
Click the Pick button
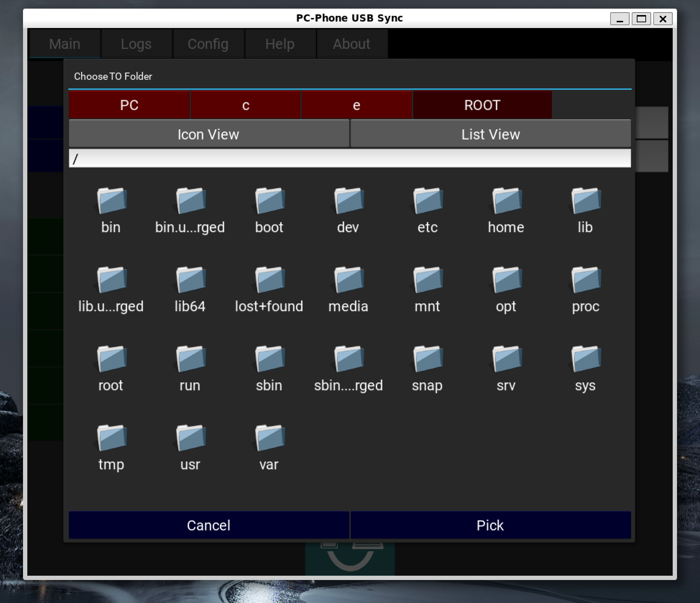click(491, 525)
